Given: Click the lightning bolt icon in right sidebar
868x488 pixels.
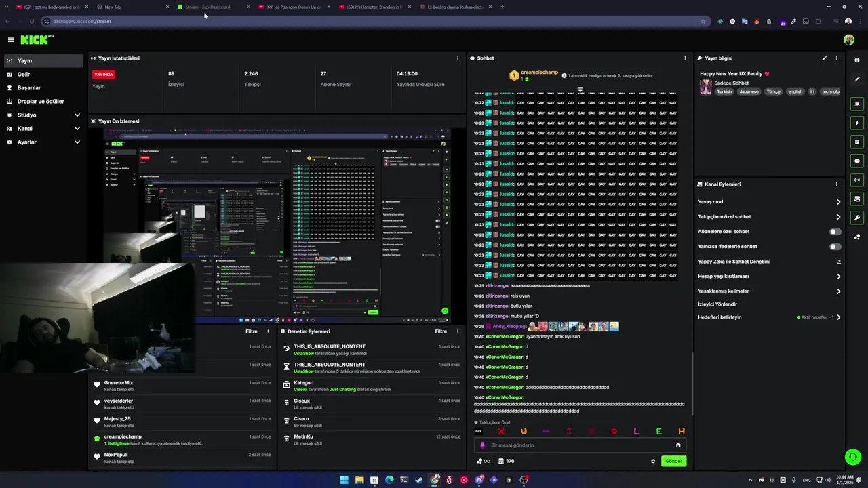Looking at the screenshot, I should [857, 123].
